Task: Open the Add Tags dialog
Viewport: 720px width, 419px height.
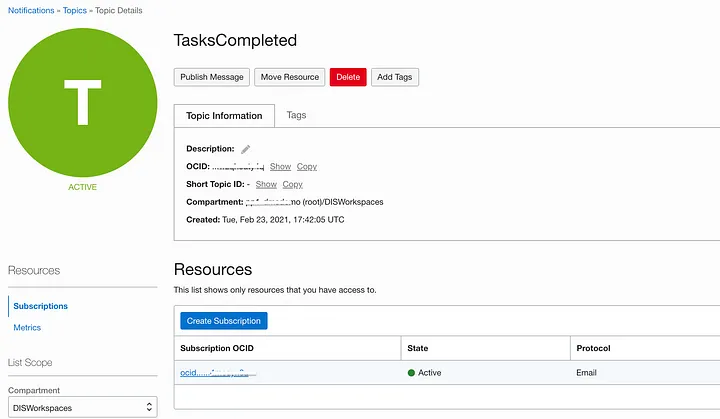Action: coord(395,77)
